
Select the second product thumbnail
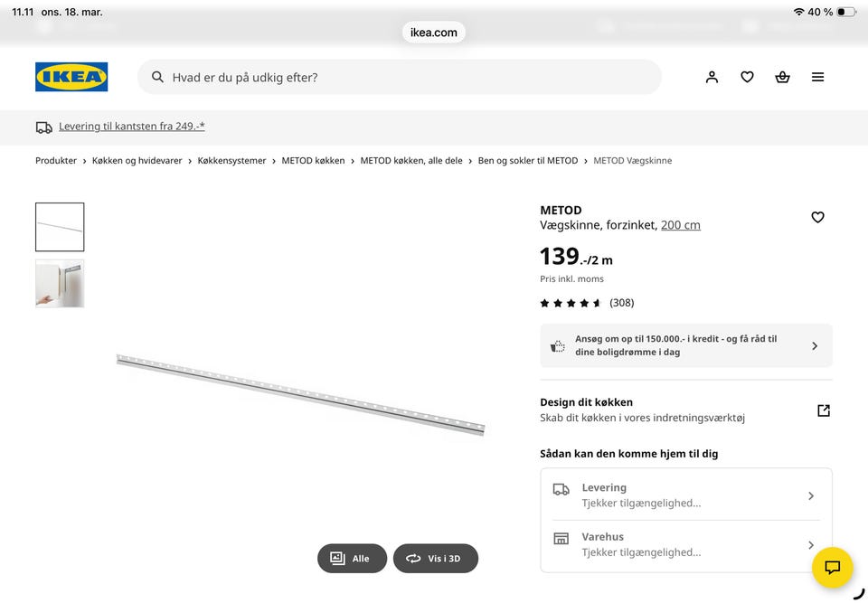click(x=60, y=284)
